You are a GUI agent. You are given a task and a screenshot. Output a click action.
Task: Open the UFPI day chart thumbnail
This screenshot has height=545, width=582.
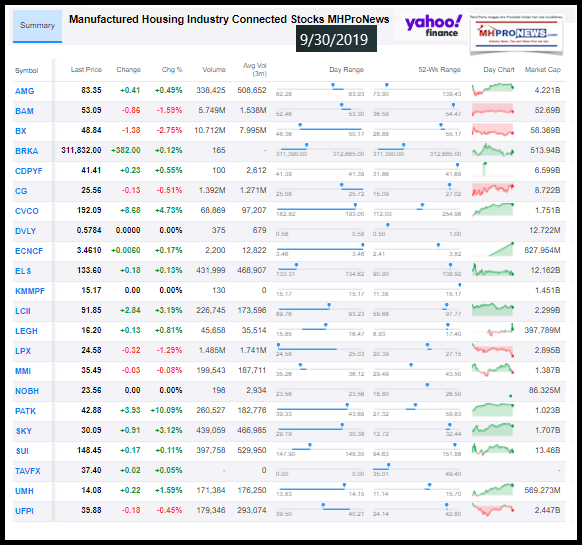[x=493, y=510]
